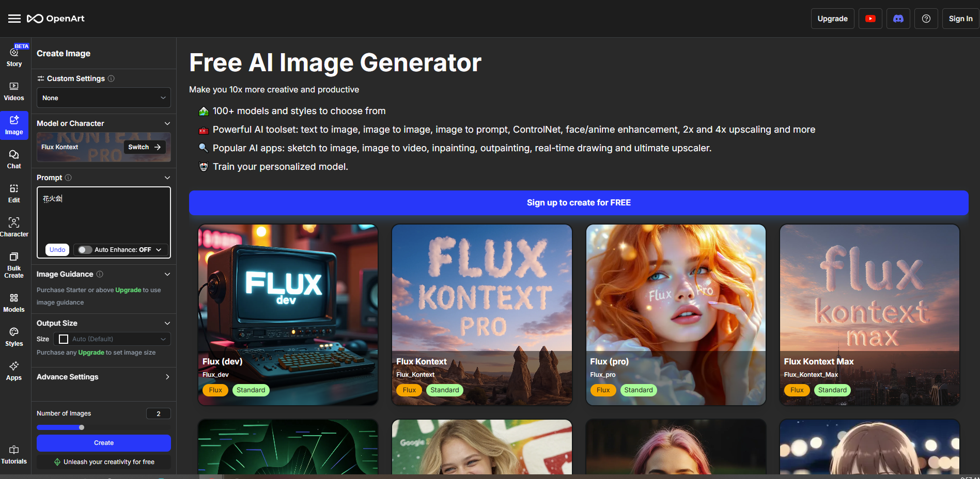Open the Flux Kontext model card
Viewport: 980px width, 479px height.
tap(482, 315)
